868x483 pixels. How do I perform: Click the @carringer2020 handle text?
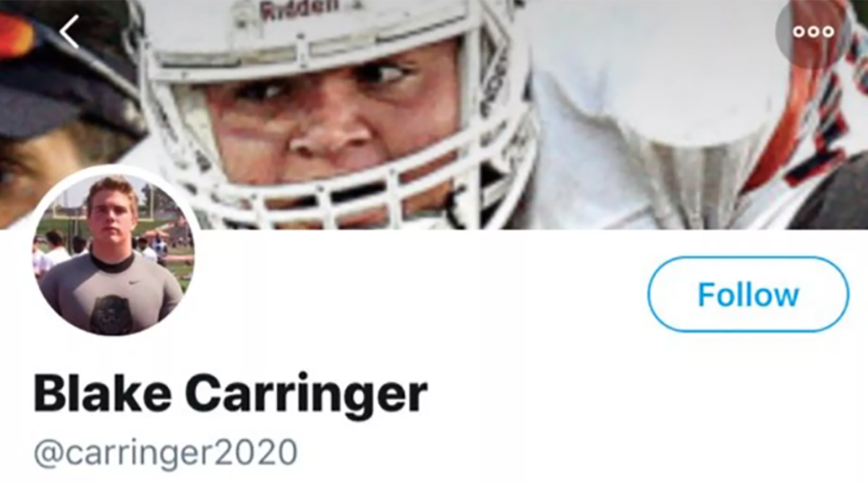165,452
